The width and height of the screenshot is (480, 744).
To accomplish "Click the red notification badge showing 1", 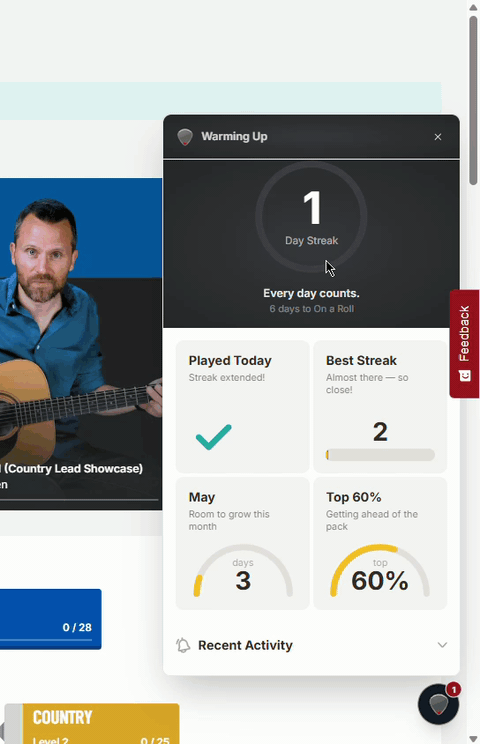I will tap(453, 689).
